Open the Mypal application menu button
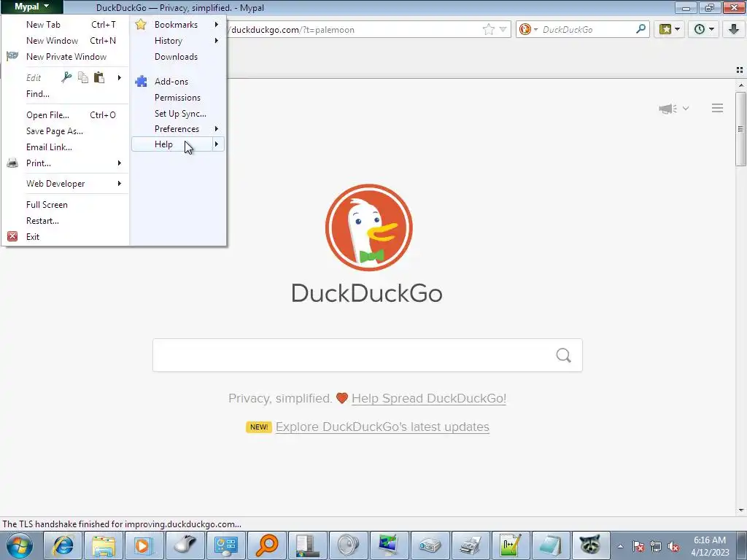The image size is (747, 560). point(31,7)
